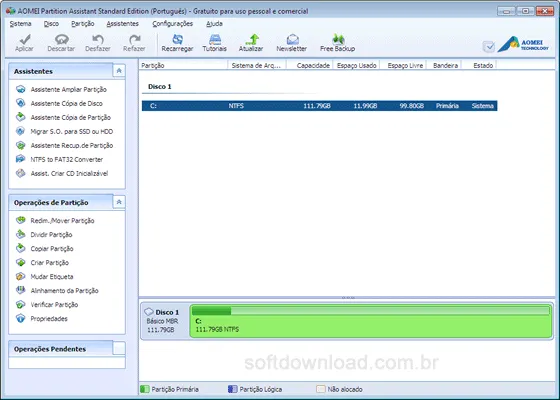Click the Disco 1 group heading in list
560x400 pixels.
[160, 86]
